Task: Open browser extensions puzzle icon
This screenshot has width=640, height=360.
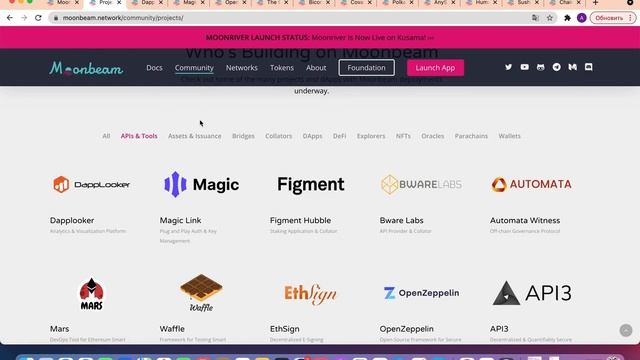Action: point(567,18)
